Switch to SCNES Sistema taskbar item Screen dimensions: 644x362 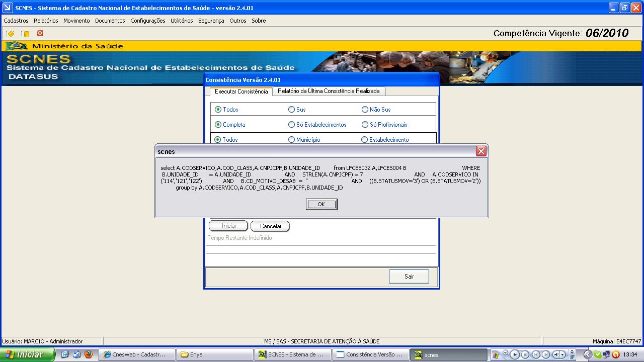[293, 354]
